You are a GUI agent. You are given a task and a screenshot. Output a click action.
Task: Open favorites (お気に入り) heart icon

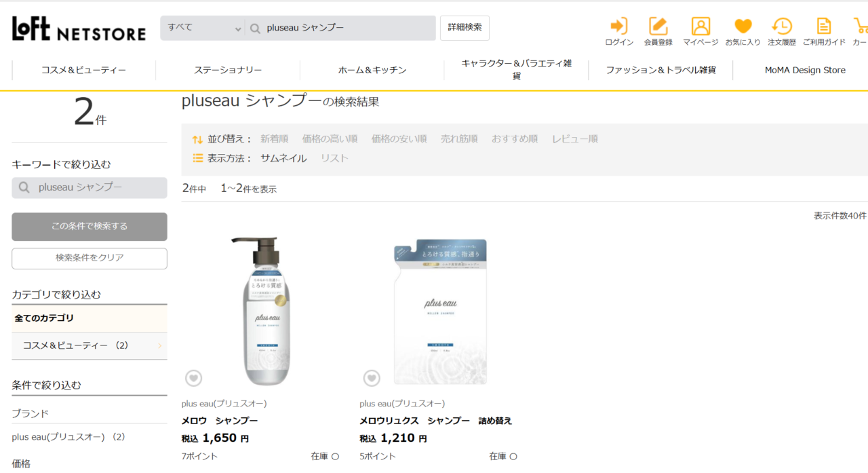(x=743, y=26)
